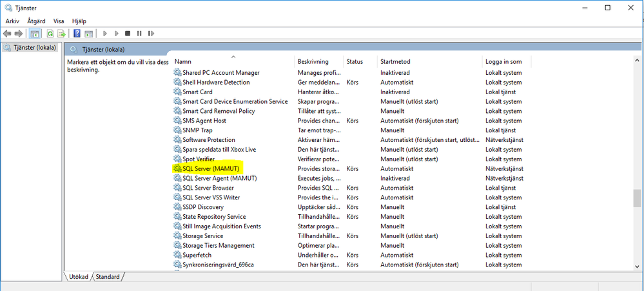The width and height of the screenshot is (644, 291).
Task: Select the SQL Server (MAMUT) service
Action: 211,168
